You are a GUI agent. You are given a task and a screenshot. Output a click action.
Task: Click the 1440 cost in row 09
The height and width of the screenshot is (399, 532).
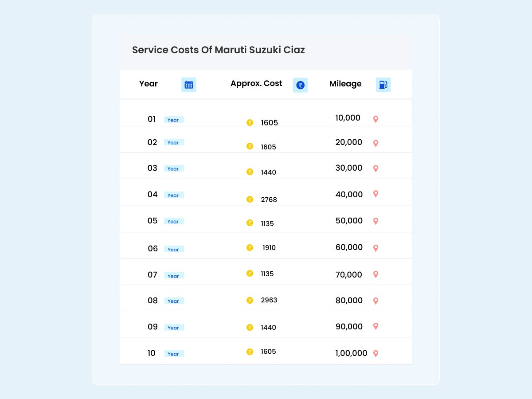[269, 328]
